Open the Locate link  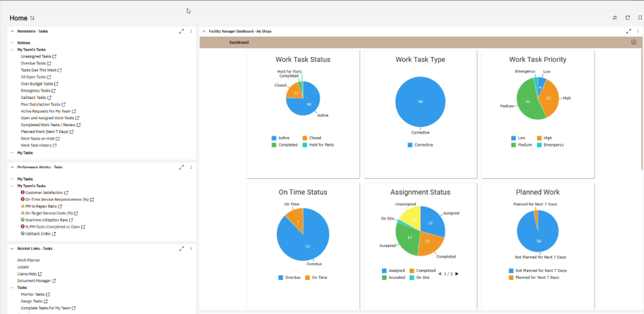tap(23, 267)
